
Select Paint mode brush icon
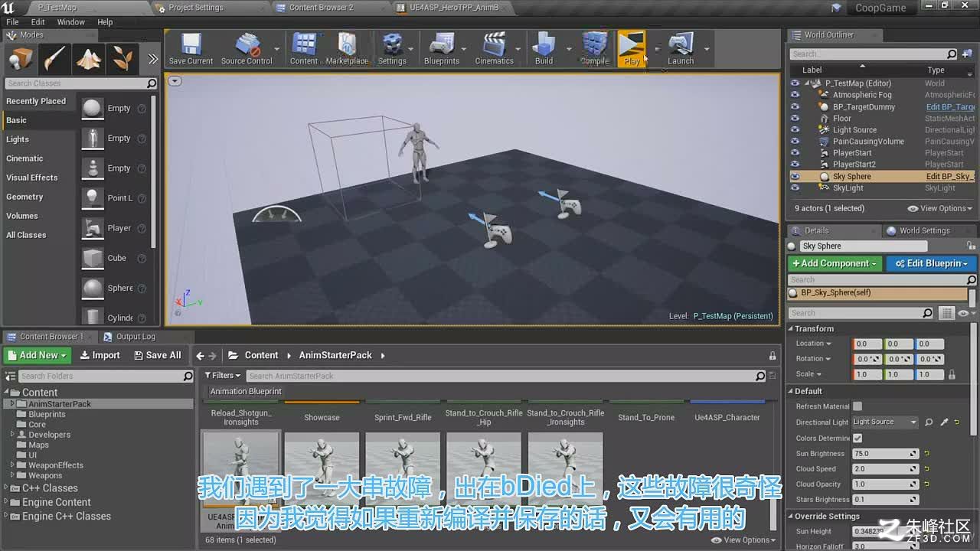54,59
